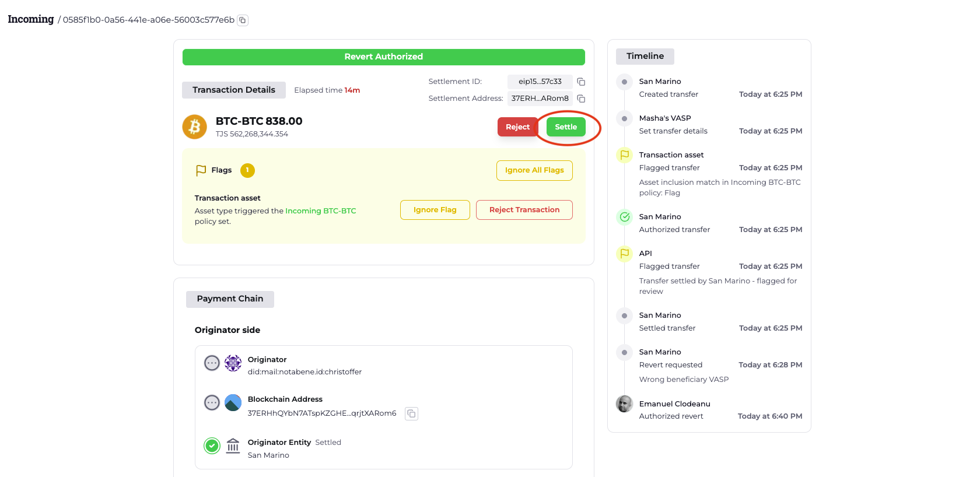This screenshot has height=477, width=980.
Task: Go back to the Incoming list
Action: tap(31, 19)
